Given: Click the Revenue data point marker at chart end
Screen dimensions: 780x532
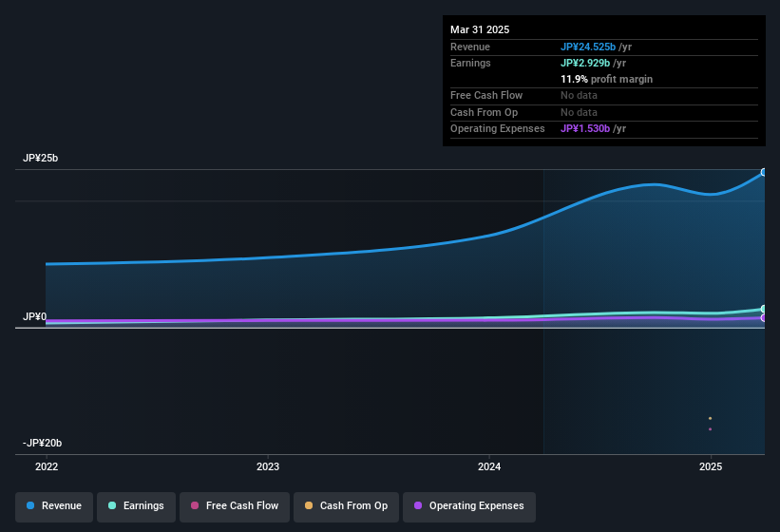Looking at the screenshot, I should click(763, 173).
